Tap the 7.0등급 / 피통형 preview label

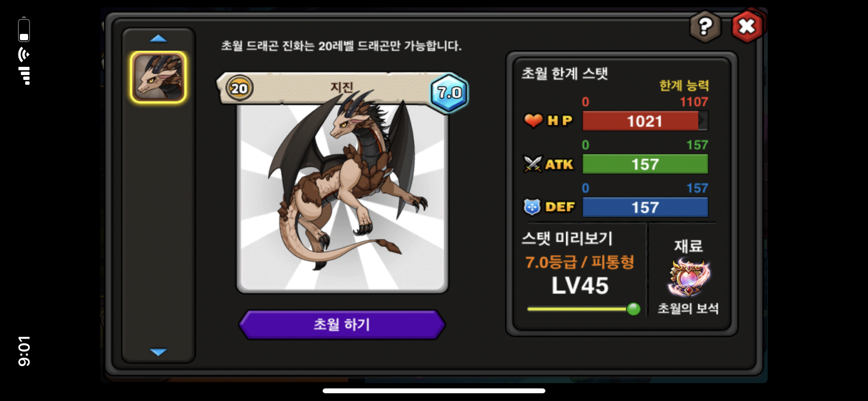click(x=580, y=262)
